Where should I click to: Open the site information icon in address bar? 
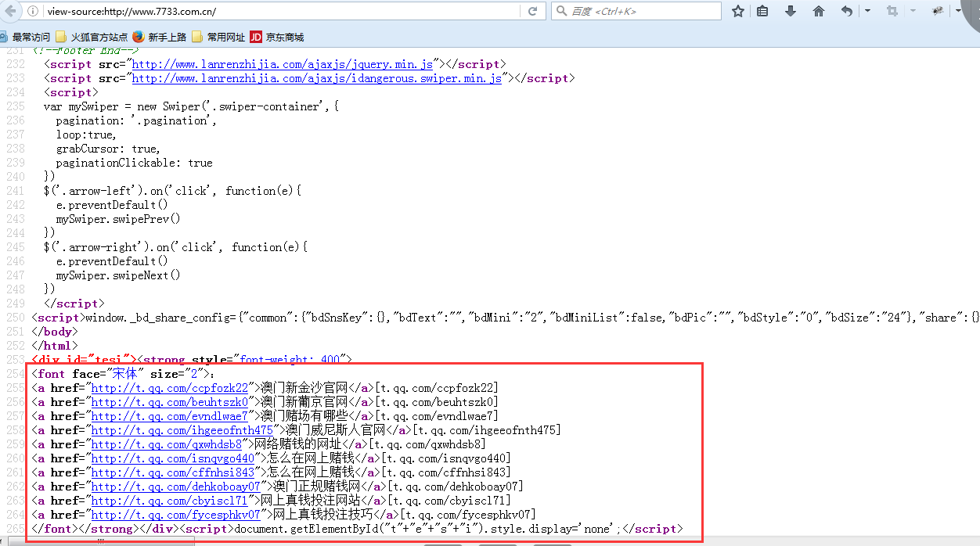(x=33, y=11)
